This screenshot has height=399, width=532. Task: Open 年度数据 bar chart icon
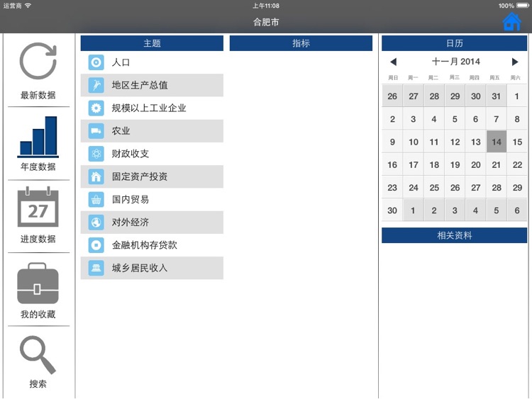[x=38, y=137]
